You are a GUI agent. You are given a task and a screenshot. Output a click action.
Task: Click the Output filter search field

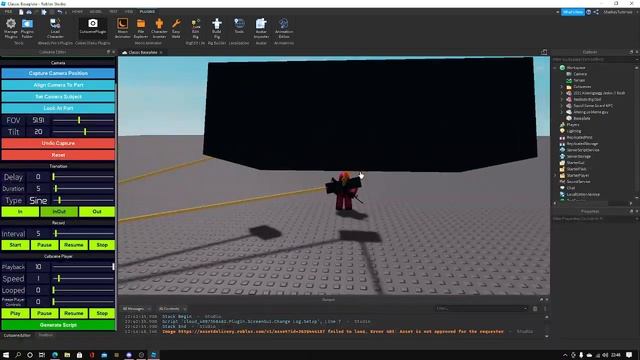point(481,309)
